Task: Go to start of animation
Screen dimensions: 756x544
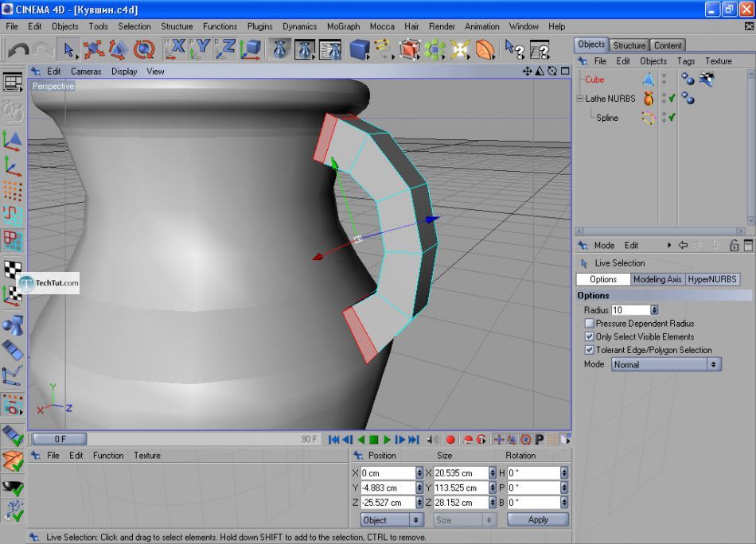Action: [333, 440]
